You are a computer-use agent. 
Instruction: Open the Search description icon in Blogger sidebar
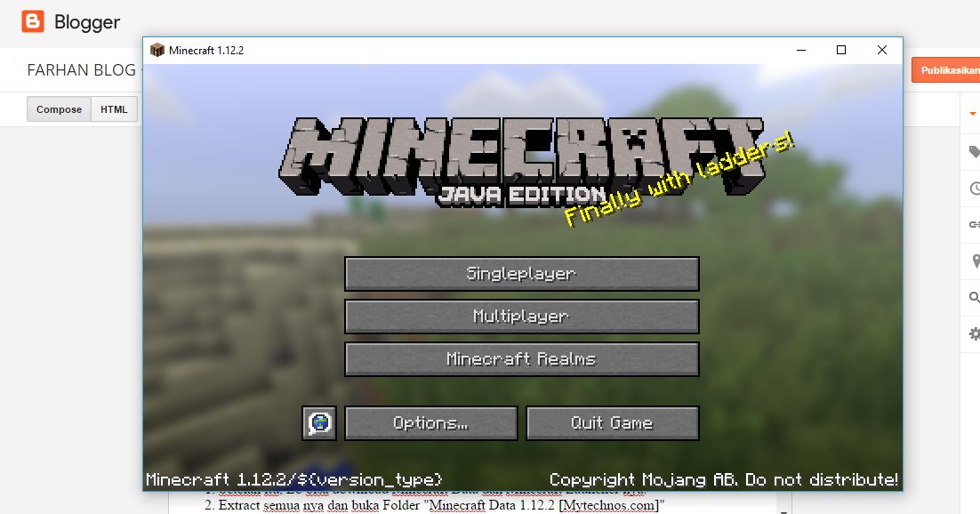tap(975, 298)
